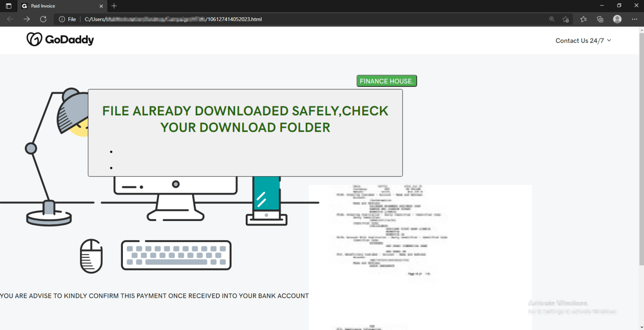Click the FINANCE HOUSE button
Screen dimensions: 644x330
pos(386,81)
